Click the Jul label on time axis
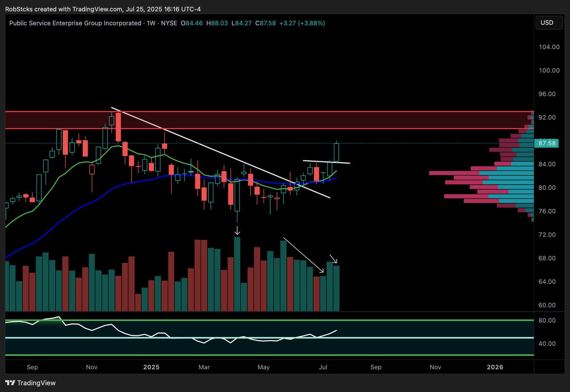The height and width of the screenshot is (392, 570). pyautogui.click(x=324, y=367)
